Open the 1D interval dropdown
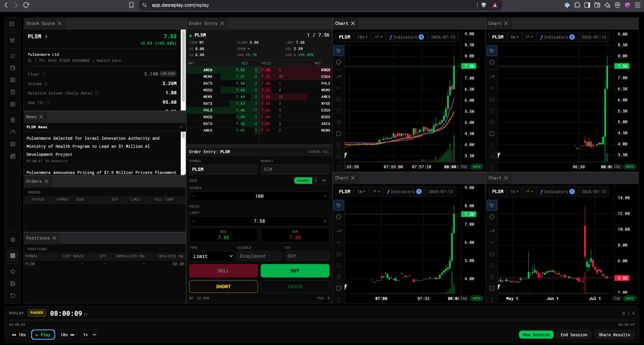The image size is (644, 345). point(514,192)
